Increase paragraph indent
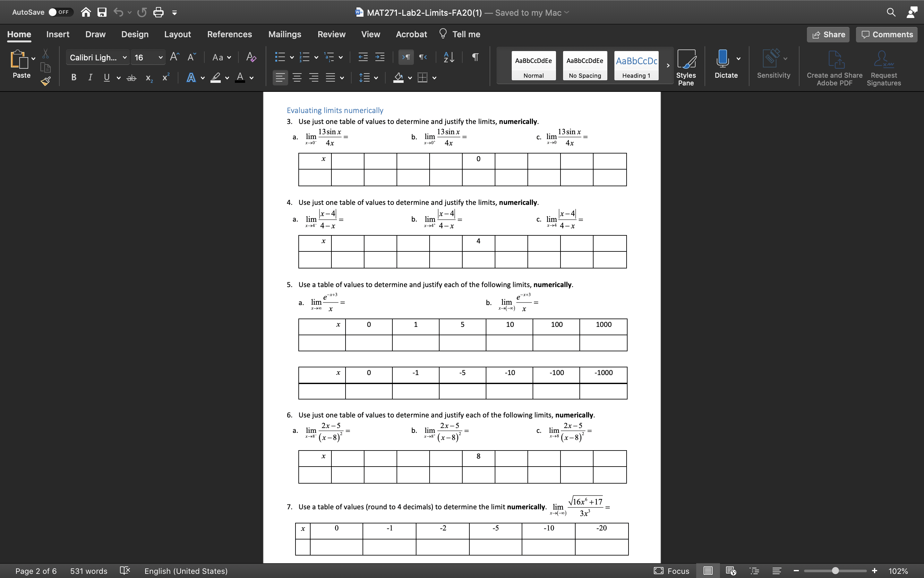Screen dimensions: 924x578 (x=380, y=57)
